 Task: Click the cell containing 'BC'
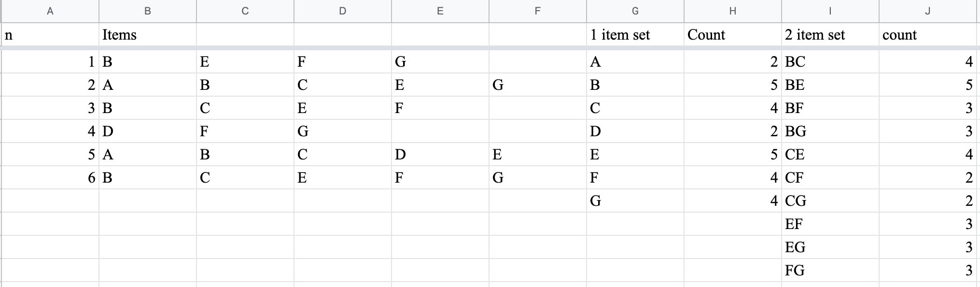tap(830, 62)
